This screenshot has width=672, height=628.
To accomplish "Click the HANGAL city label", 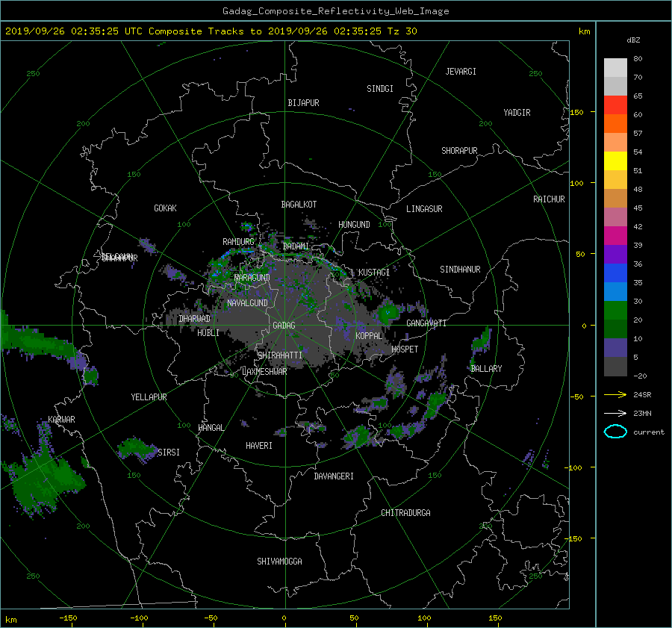I will click(211, 428).
